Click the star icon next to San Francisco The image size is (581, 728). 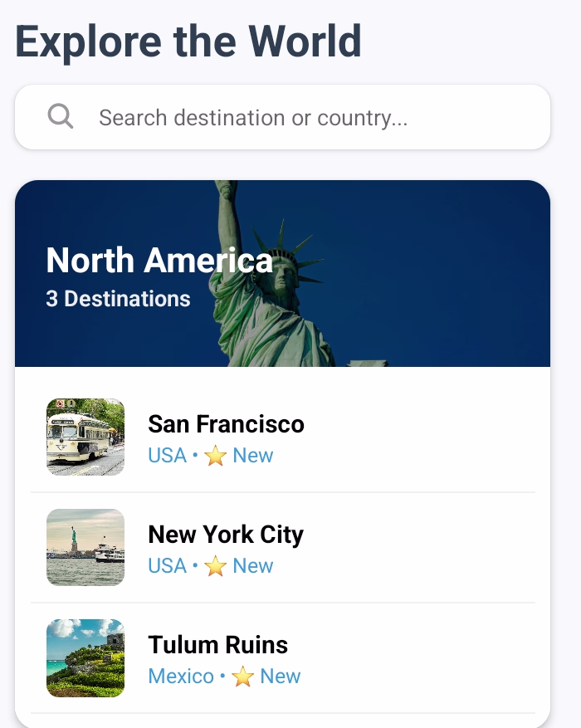[x=216, y=455]
